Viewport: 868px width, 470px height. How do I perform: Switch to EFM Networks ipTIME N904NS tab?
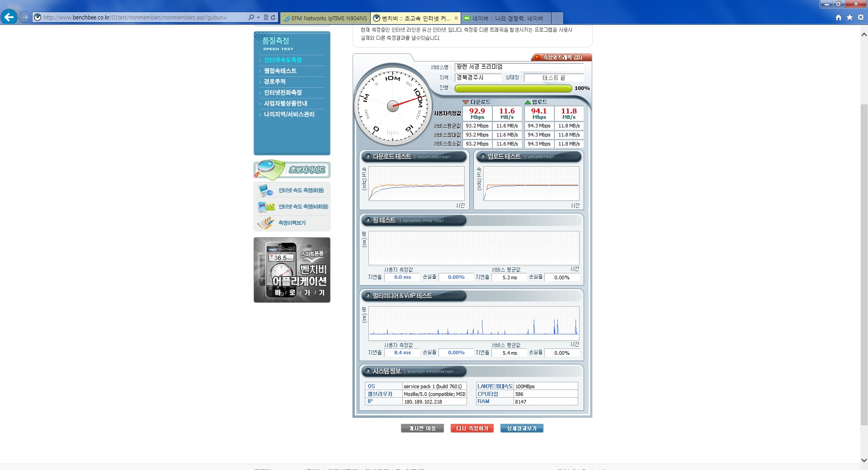(325, 18)
